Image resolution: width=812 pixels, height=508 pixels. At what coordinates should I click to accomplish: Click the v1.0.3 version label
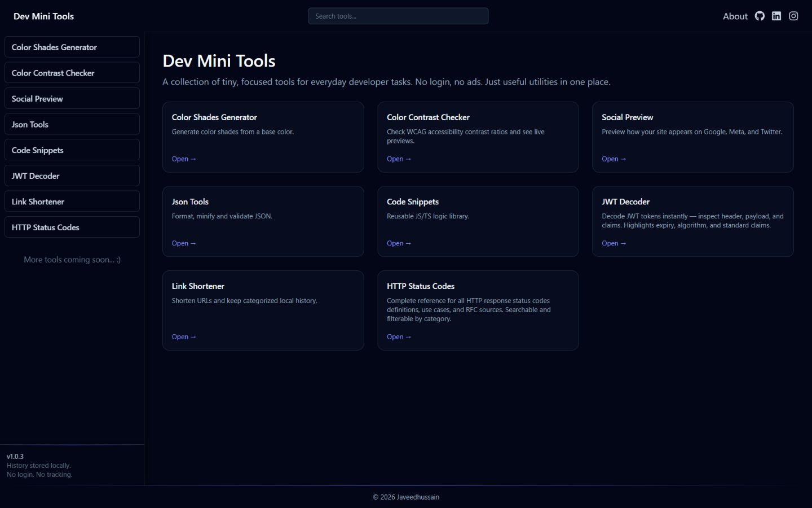click(15, 456)
